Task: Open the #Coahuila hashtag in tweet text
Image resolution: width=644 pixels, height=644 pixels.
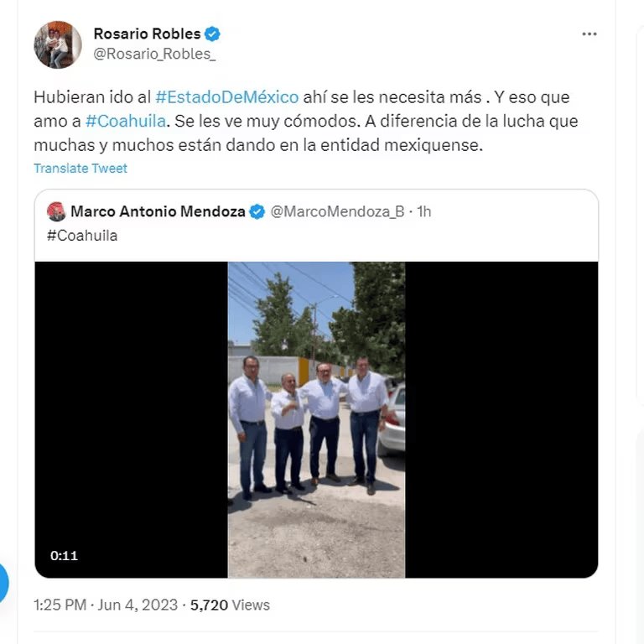Action: pyautogui.click(x=126, y=121)
